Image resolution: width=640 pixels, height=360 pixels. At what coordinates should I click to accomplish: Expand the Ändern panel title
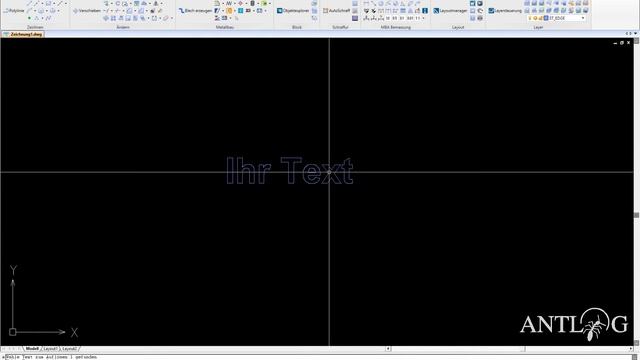click(x=123, y=27)
